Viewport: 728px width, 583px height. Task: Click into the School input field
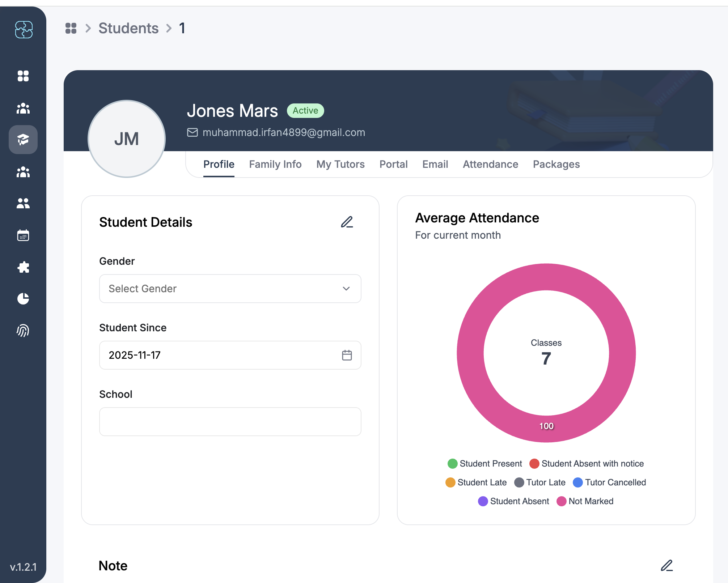230,422
